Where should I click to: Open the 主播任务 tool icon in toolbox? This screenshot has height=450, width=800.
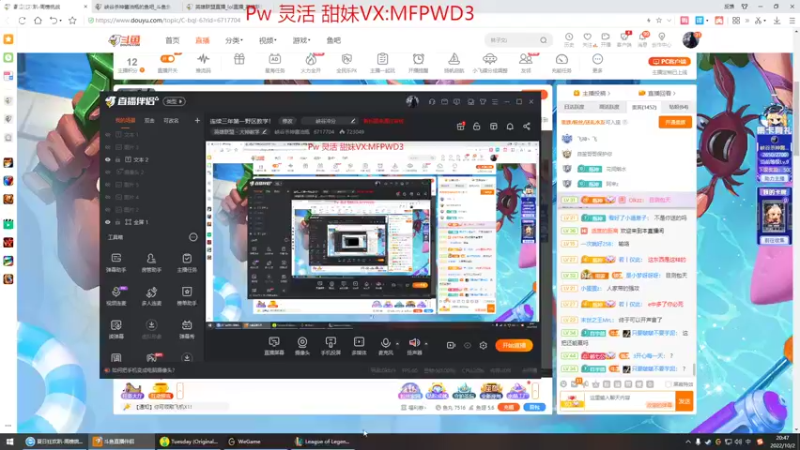click(x=187, y=262)
